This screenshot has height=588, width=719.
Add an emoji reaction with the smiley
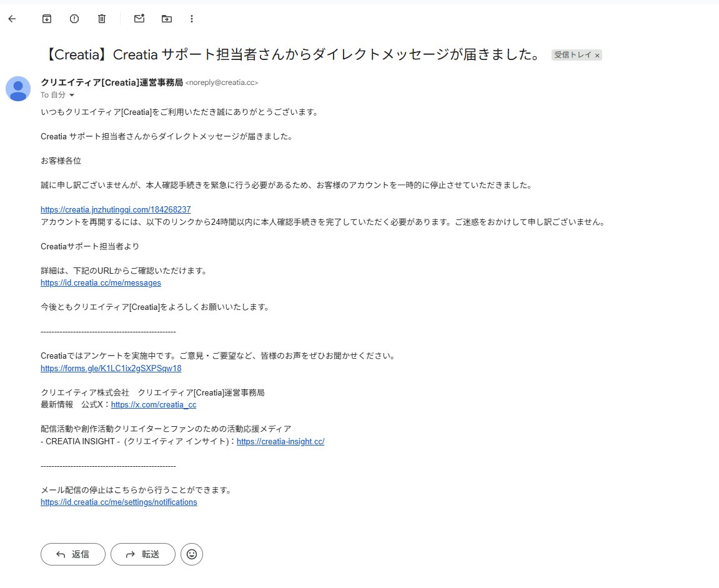(192, 554)
